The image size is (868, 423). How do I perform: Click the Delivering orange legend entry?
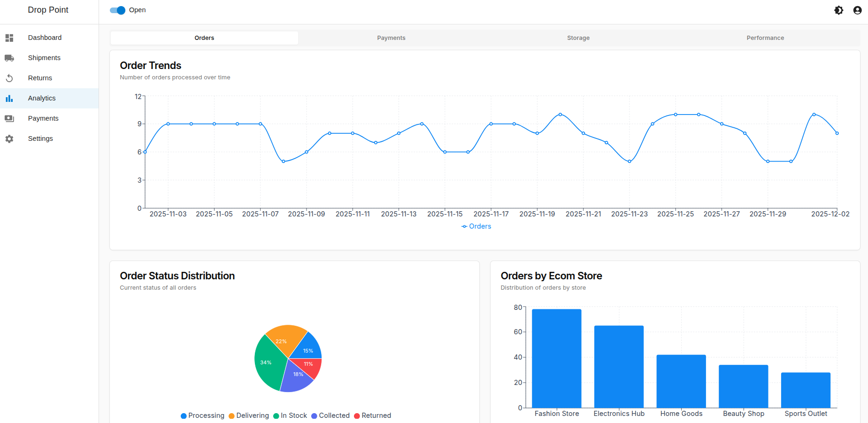pyautogui.click(x=249, y=415)
